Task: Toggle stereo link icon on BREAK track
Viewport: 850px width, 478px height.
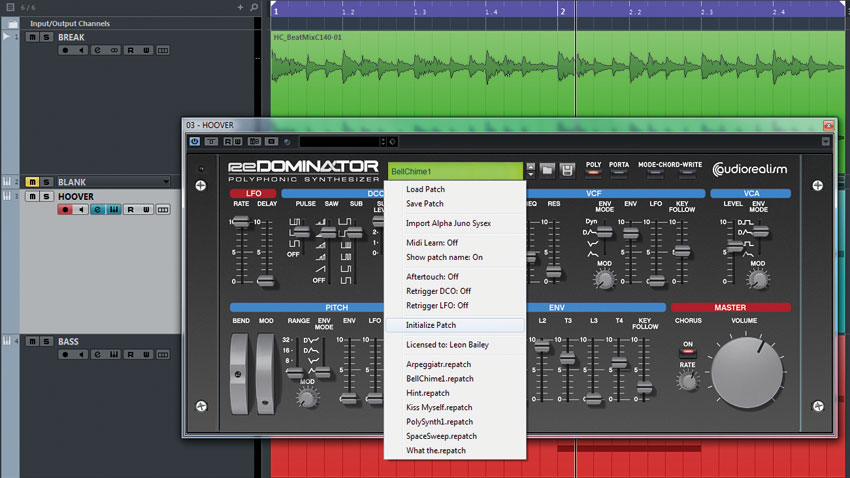Action: (114, 50)
